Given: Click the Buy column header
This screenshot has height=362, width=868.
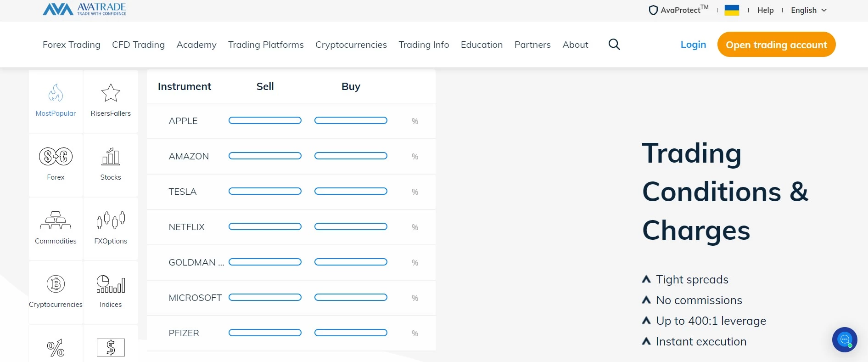Looking at the screenshot, I should pyautogui.click(x=351, y=86).
